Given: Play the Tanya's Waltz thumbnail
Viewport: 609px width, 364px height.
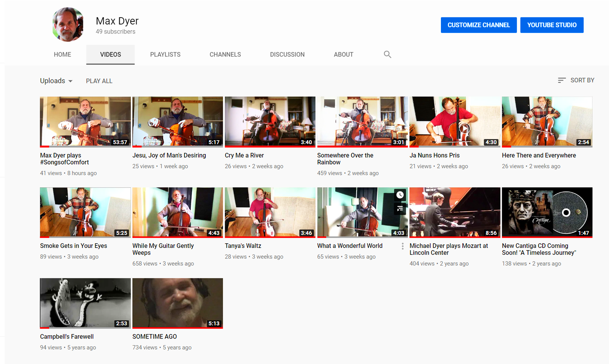Looking at the screenshot, I should click(270, 212).
